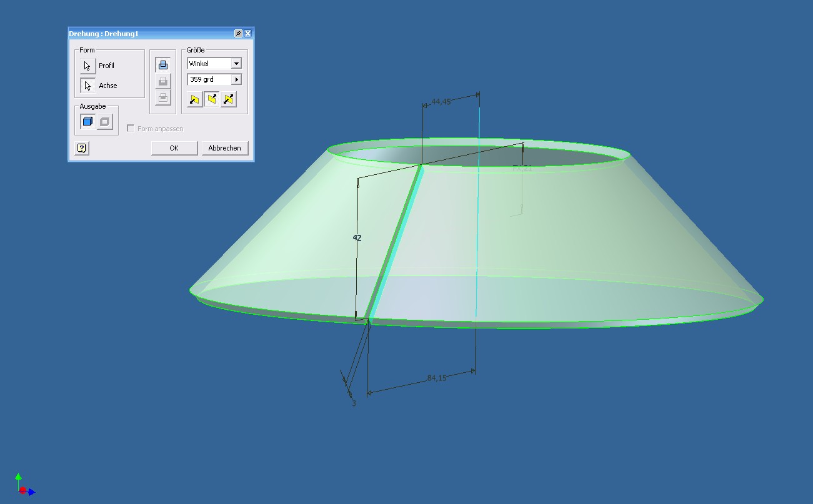The width and height of the screenshot is (813, 504).
Task: Select the greyed intersect operation icon (bottom)
Action: pyautogui.click(x=163, y=97)
